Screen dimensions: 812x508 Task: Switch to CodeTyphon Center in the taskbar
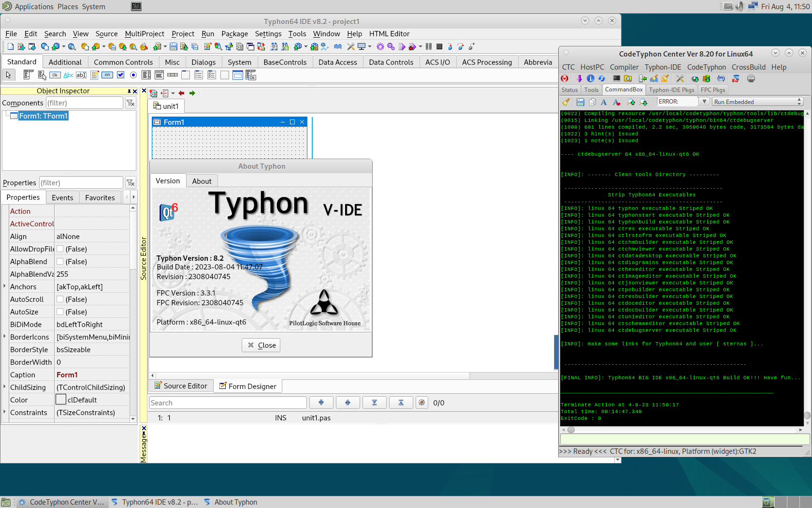tap(61, 502)
